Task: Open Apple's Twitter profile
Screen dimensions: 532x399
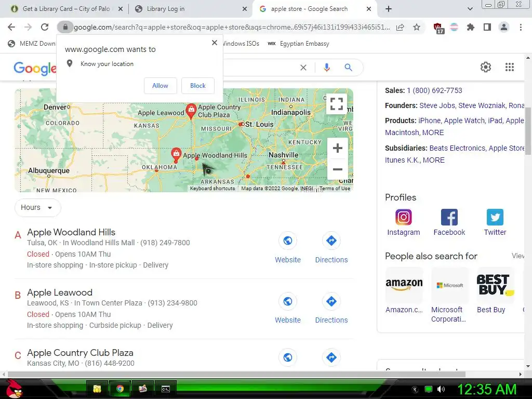Action: pos(495,222)
